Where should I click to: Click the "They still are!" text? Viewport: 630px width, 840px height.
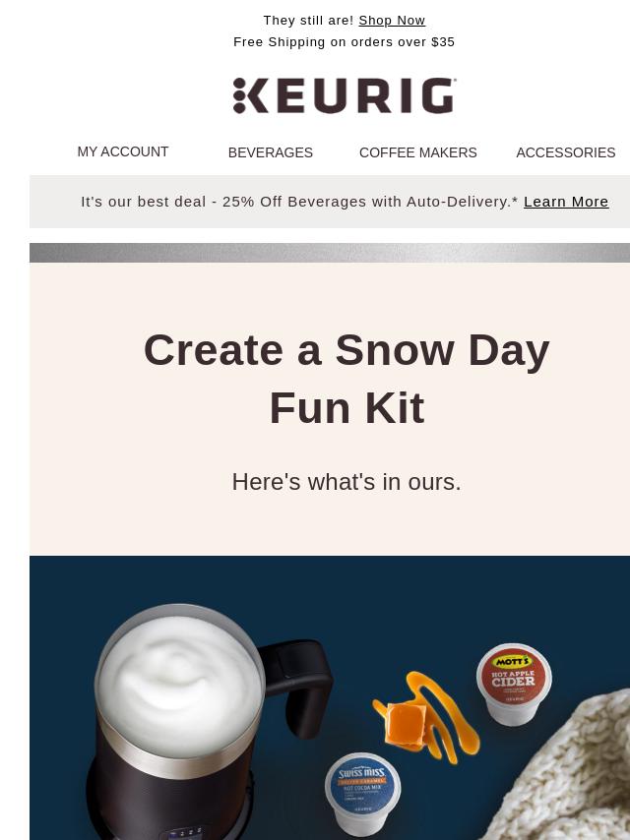pyautogui.click(x=308, y=21)
